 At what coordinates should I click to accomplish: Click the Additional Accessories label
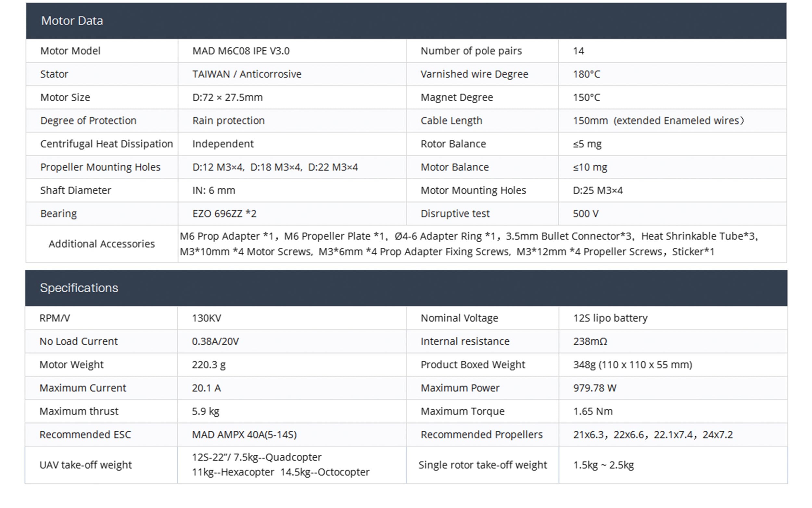point(101,244)
